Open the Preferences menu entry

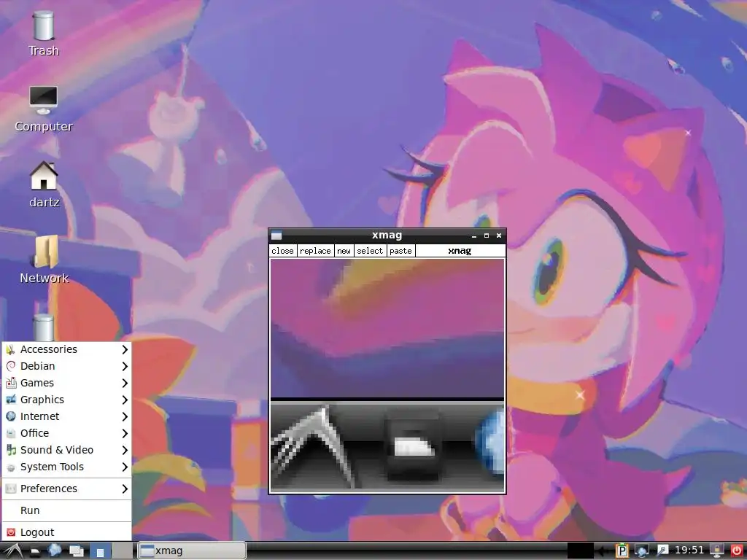(66, 489)
